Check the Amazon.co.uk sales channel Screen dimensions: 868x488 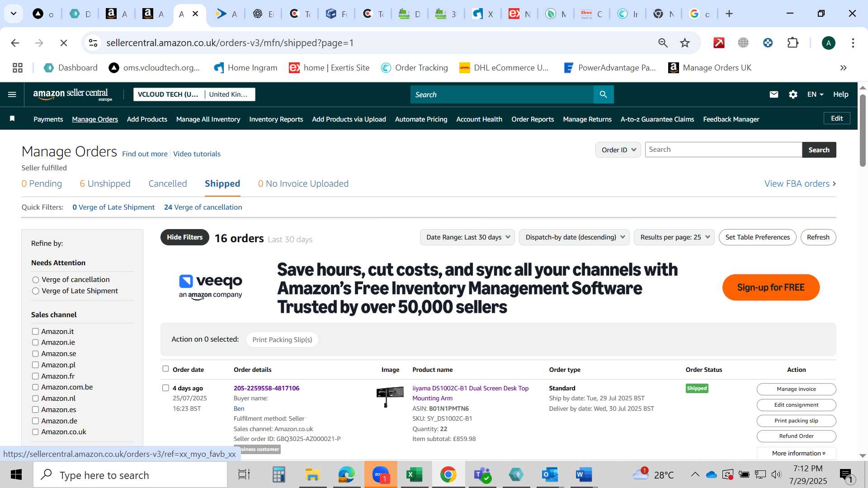(35, 432)
